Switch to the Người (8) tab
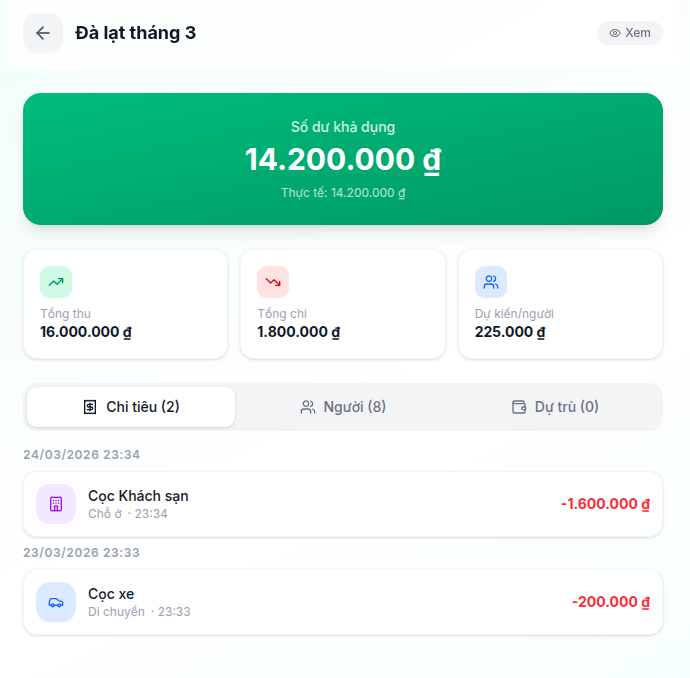Viewport: 690px width, 678px height. [345, 407]
